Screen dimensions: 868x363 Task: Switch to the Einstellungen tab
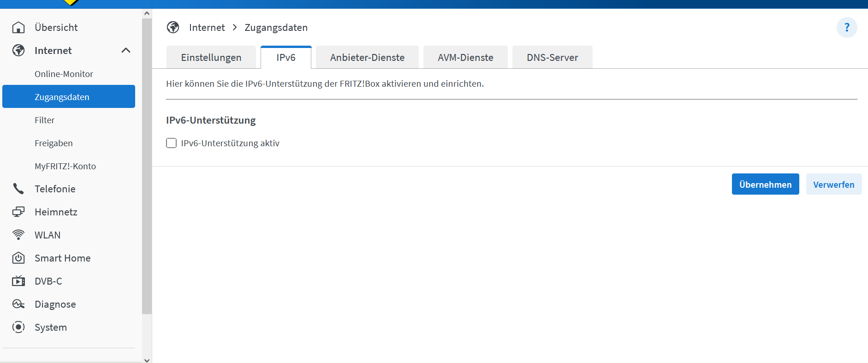click(211, 58)
